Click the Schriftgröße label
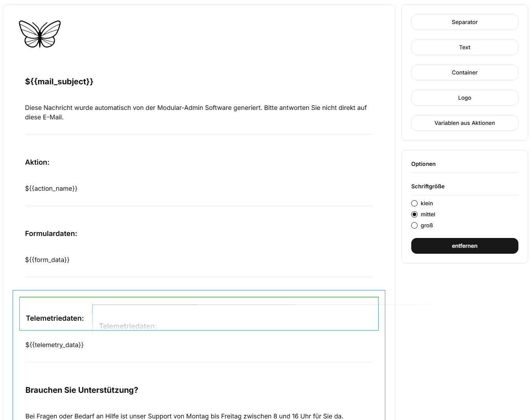 [x=428, y=186]
